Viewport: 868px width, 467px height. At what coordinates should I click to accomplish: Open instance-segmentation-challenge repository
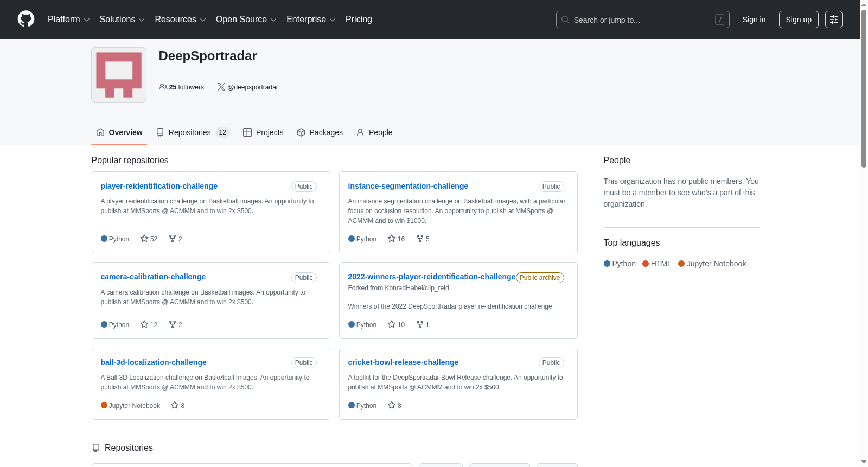pyautogui.click(x=408, y=186)
